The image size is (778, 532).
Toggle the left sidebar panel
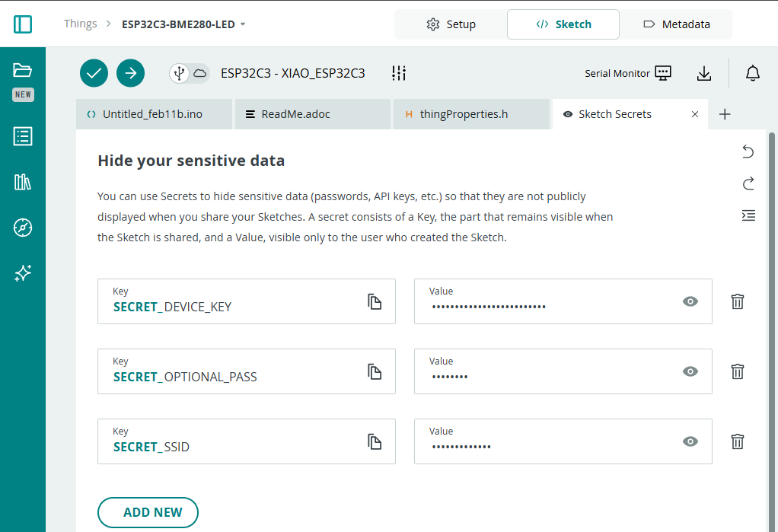[23, 24]
